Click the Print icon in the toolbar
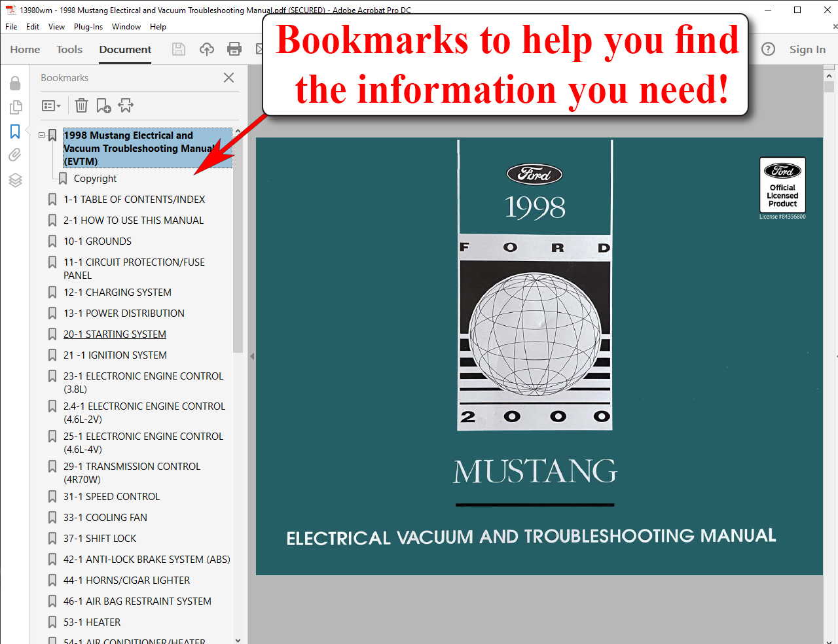The width and height of the screenshot is (838, 644). tap(234, 49)
